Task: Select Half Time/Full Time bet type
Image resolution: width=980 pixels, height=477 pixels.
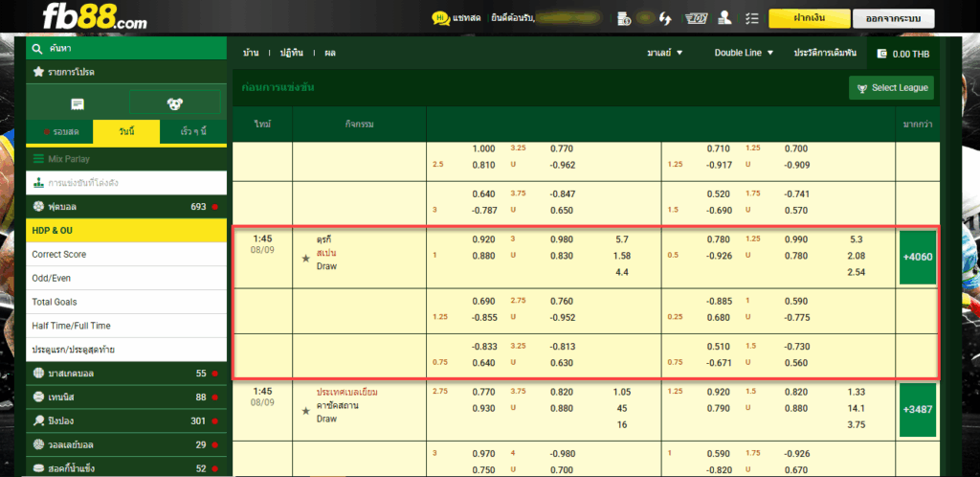Action: point(126,326)
